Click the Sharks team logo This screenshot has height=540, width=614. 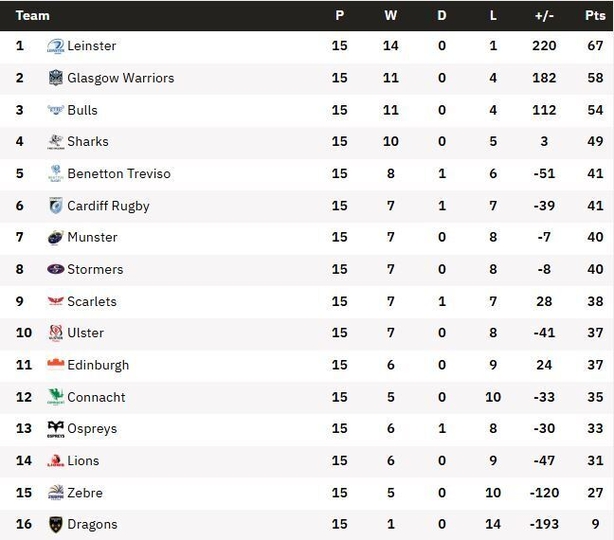pos(56,142)
